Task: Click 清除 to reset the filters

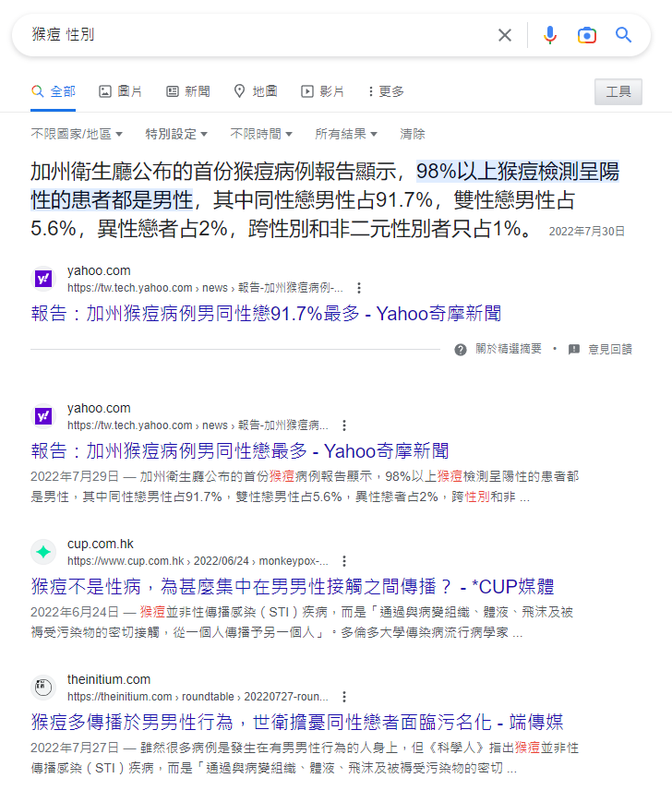Action: click(413, 134)
